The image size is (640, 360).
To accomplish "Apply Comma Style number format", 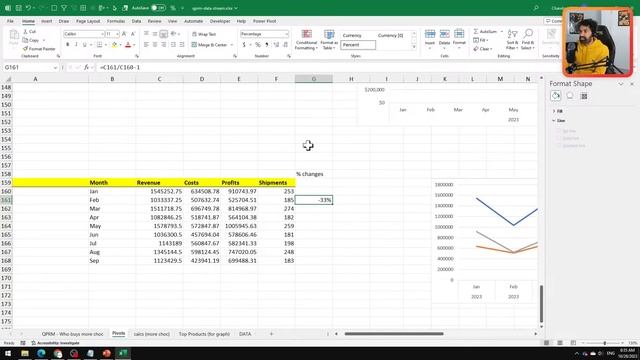I will tap(267, 44).
